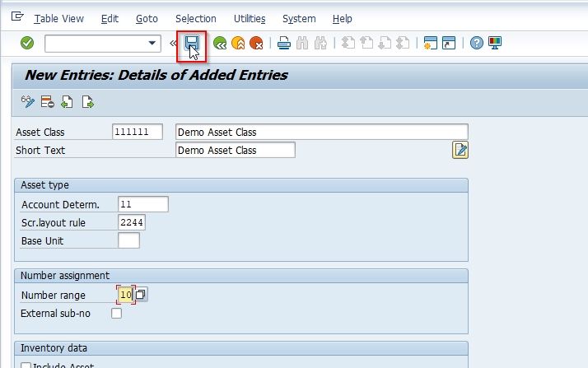Image resolution: width=588 pixels, height=368 pixels.
Task: Click the Scr.layout rule field with 2244
Action: coord(131,222)
